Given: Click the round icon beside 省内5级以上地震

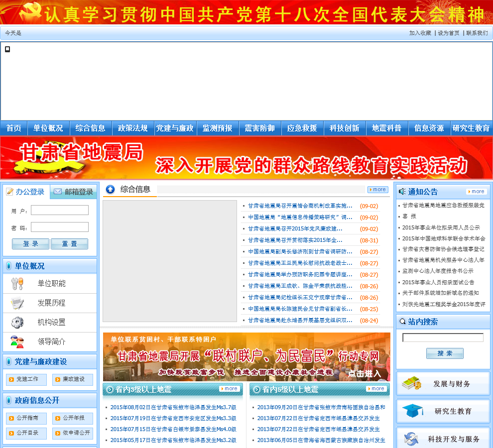Looking at the screenshot, I should tap(256, 390).
